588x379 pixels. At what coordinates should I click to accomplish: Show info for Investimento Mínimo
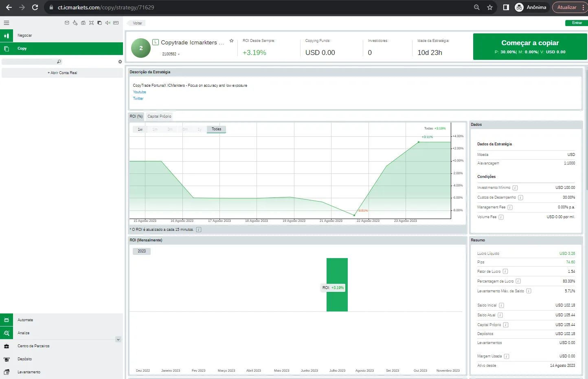515,188
